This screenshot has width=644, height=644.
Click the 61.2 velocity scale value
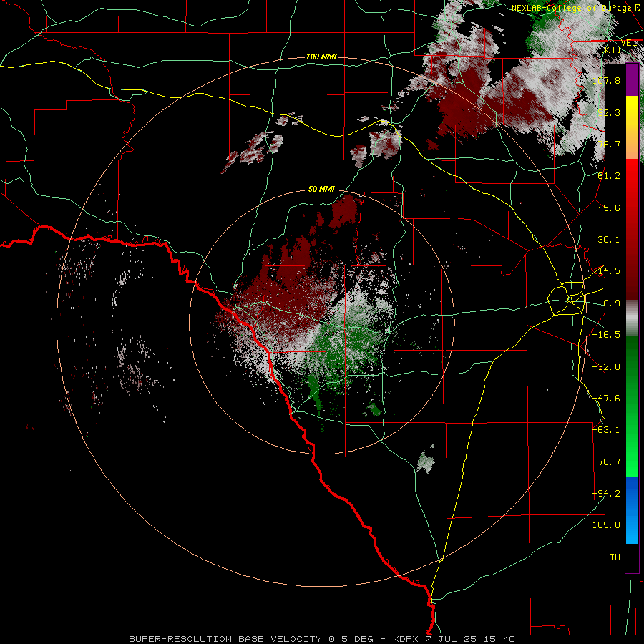(609, 176)
